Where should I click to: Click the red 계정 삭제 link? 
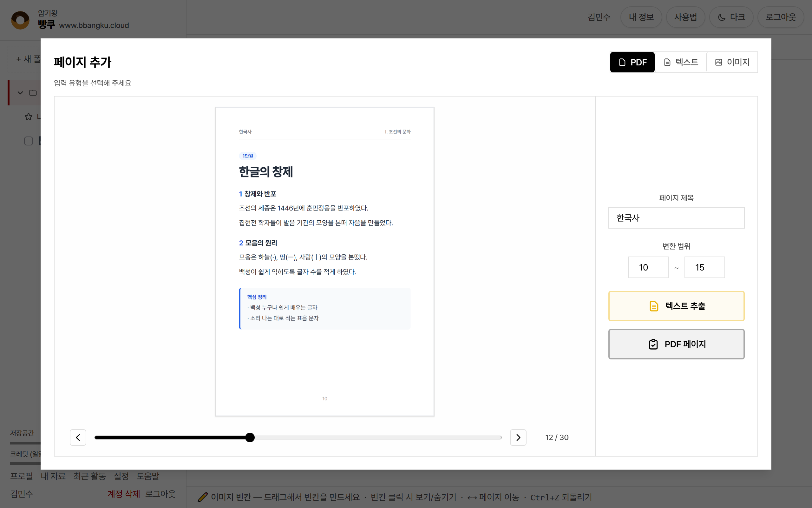[x=123, y=494]
